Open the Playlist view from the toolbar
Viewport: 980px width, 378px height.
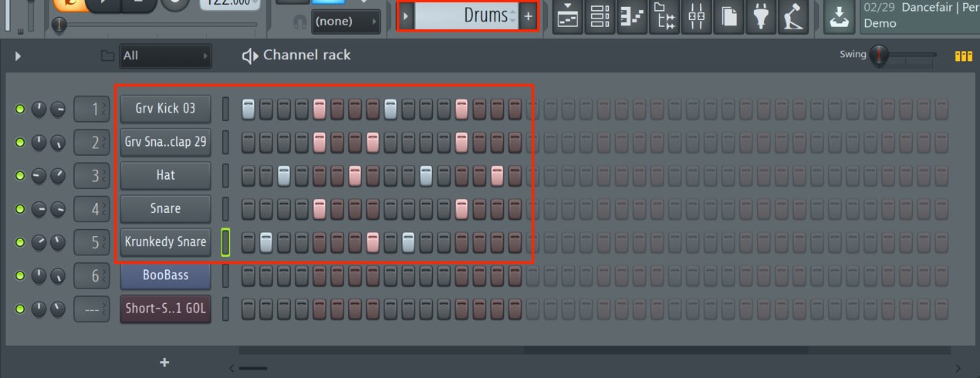pyautogui.click(x=568, y=17)
